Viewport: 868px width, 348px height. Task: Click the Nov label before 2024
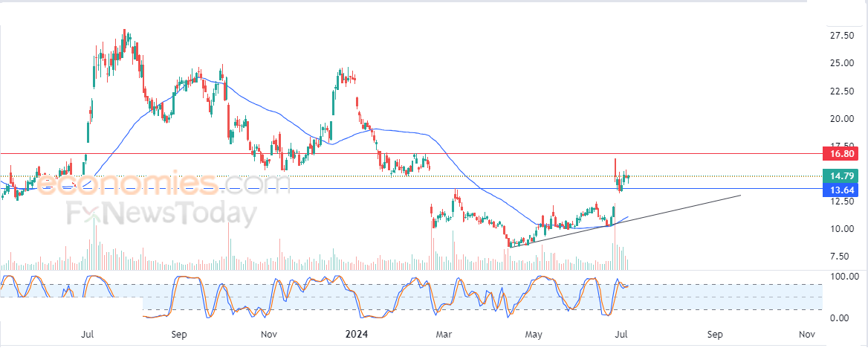click(268, 335)
